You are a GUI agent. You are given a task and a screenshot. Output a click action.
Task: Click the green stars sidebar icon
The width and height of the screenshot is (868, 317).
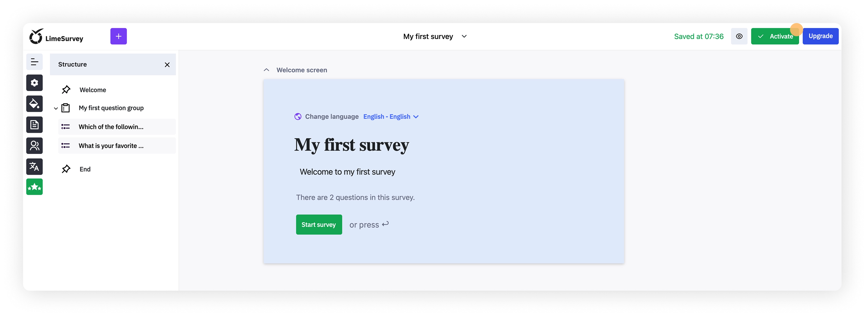[x=34, y=187]
